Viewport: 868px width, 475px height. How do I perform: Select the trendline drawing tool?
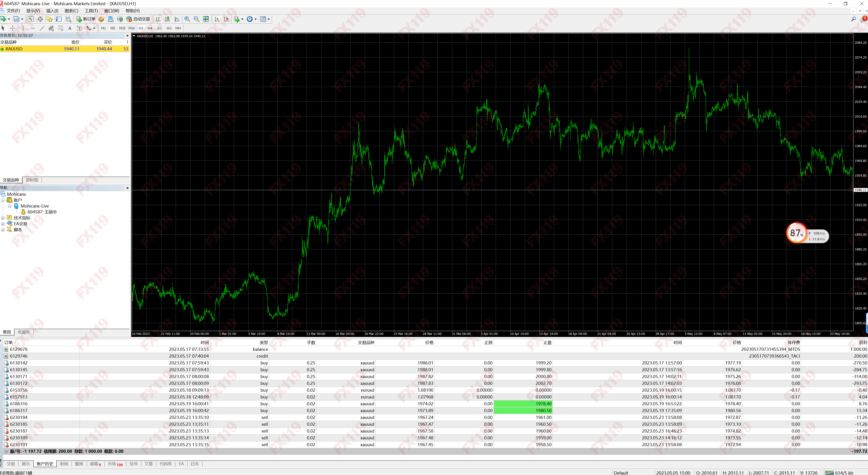coord(42,28)
